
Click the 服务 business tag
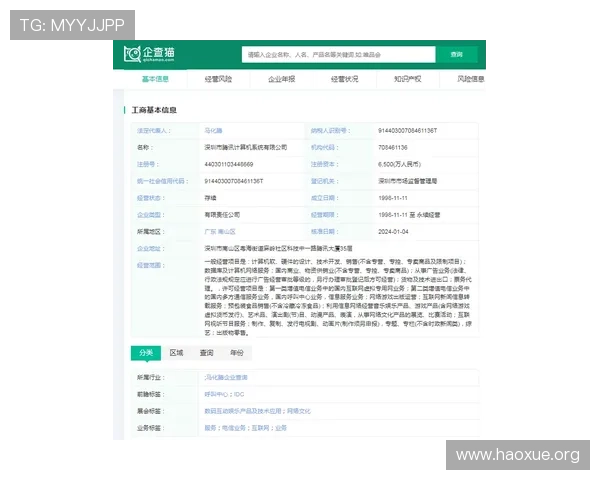click(210, 428)
